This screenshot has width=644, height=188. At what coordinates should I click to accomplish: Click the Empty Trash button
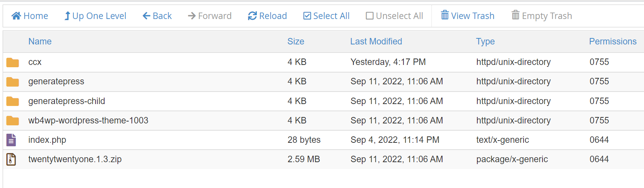542,16
